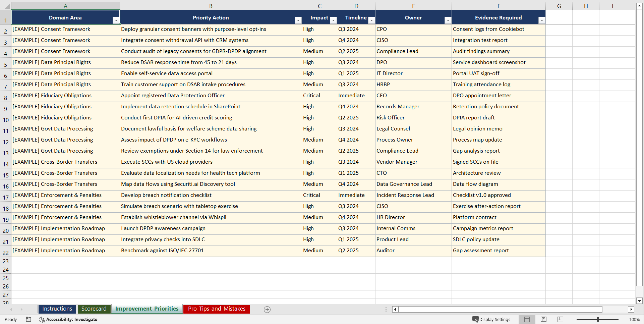Switch to the Scorecard sheet tab
644x324 pixels.
(94, 309)
